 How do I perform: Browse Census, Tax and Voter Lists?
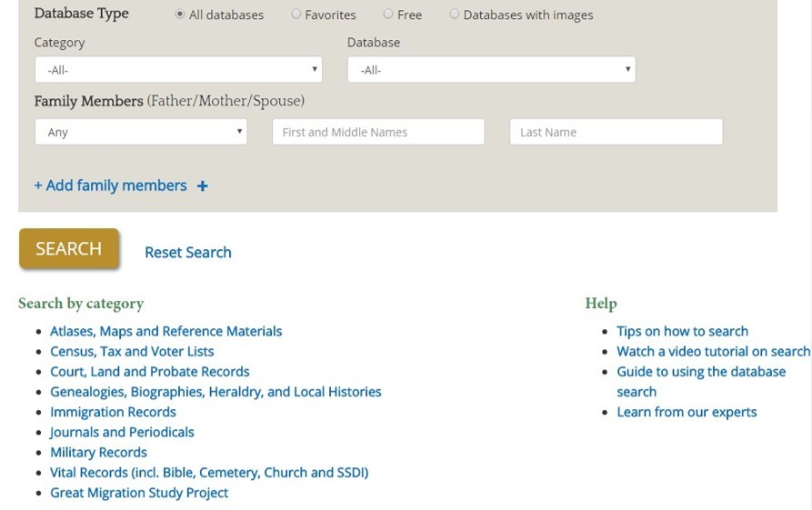132,351
